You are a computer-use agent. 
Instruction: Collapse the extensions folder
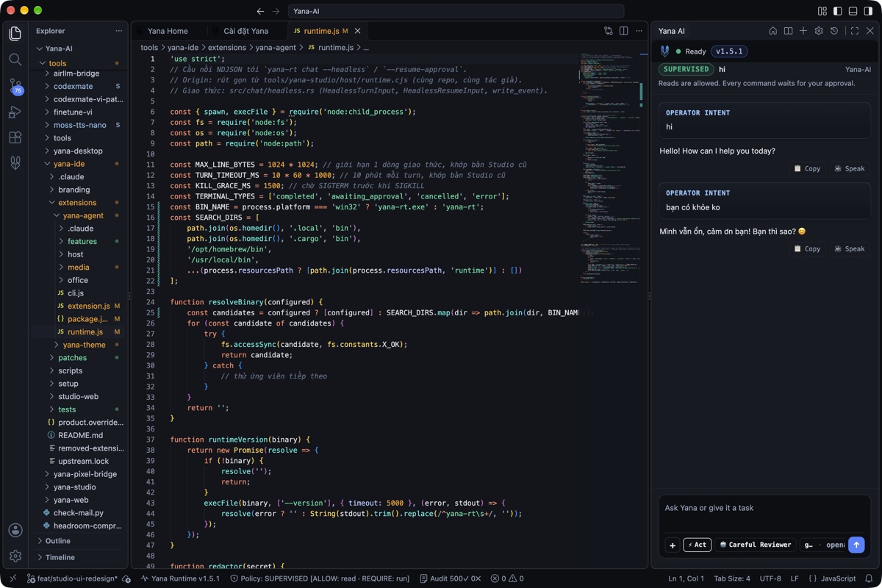point(77,202)
